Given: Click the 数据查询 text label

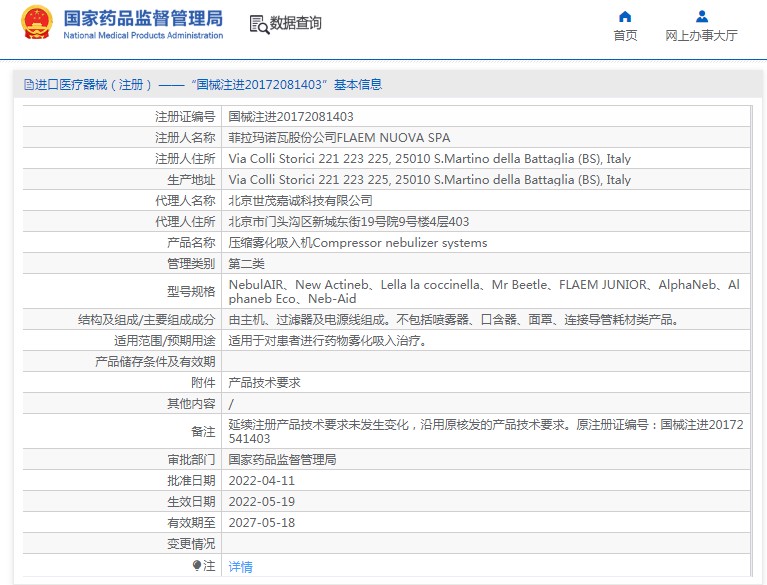Looking at the screenshot, I should pyautogui.click(x=295, y=23).
